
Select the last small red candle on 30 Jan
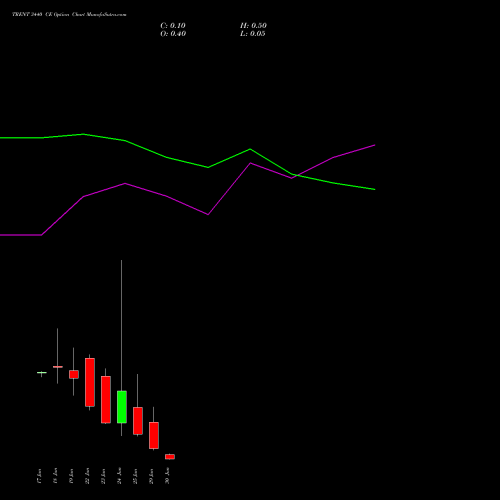click(170, 457)
